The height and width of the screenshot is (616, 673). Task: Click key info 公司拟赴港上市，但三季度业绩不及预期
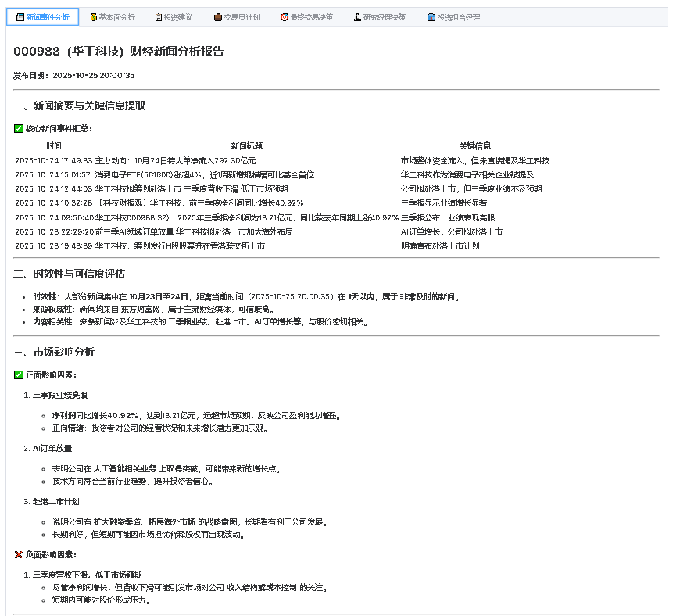pyautogui.click(x=471, y=189)
